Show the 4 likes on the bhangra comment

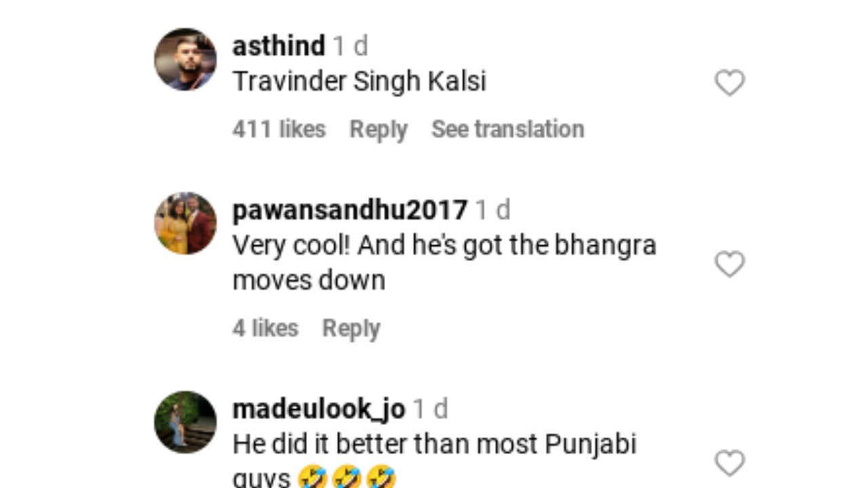click(x=265, y=328)
